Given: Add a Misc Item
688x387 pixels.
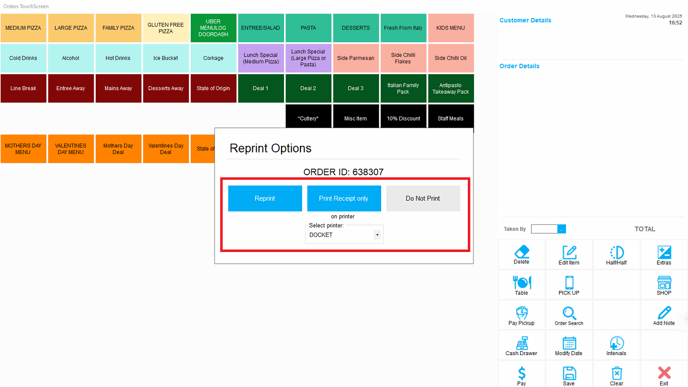Looking at the screenshot, I should click(355, 117).
